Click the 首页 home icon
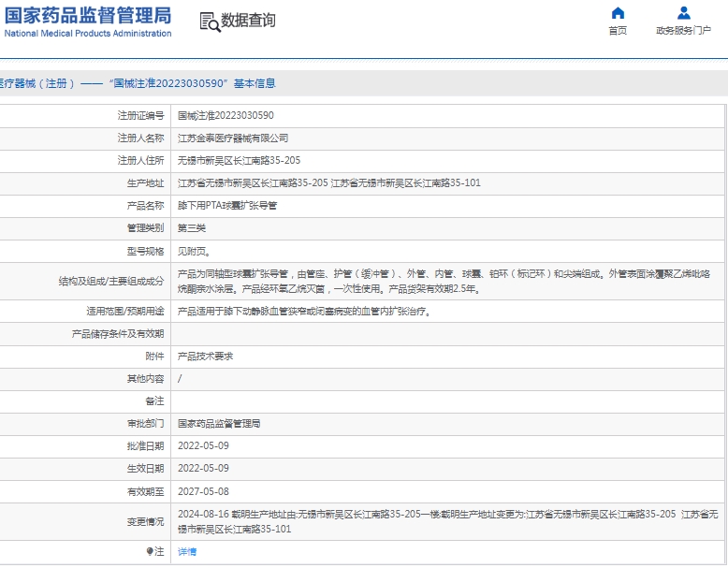 click(x=618, y=13)
